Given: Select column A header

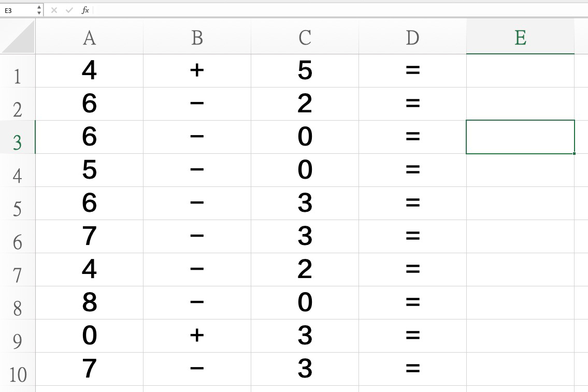Looking at the screenshot, I should coord(89,37).
